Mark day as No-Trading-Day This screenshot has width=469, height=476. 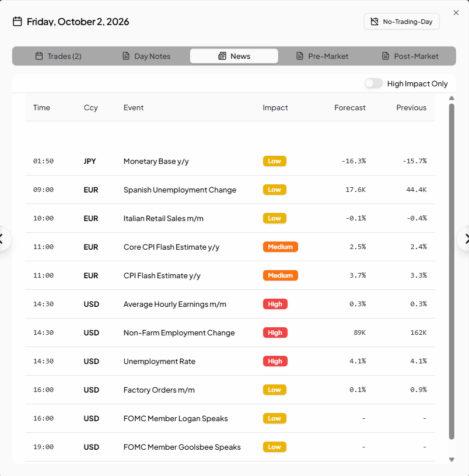401,22
